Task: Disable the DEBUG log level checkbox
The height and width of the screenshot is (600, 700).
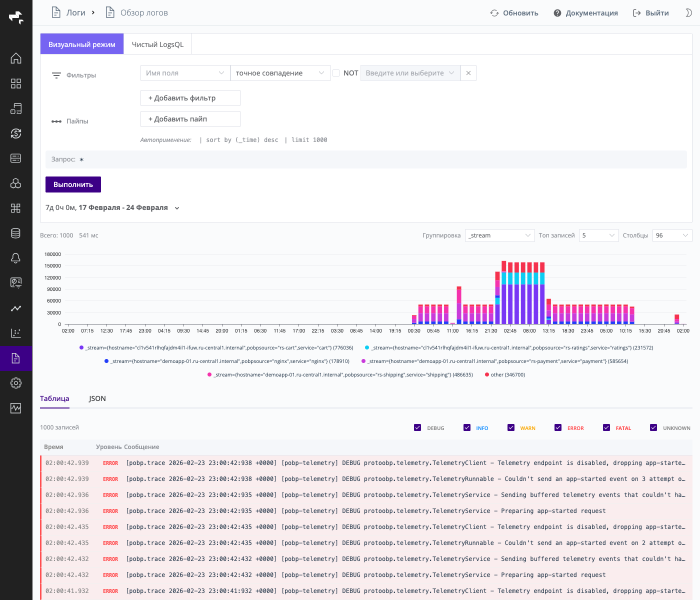Action: coord(417,427)
